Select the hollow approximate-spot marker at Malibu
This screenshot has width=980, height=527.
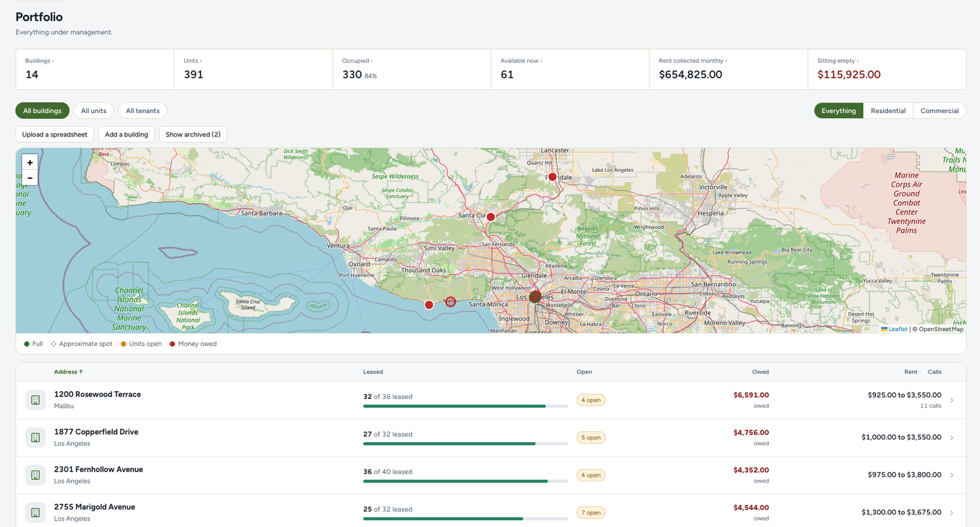(x=450, y=302)
